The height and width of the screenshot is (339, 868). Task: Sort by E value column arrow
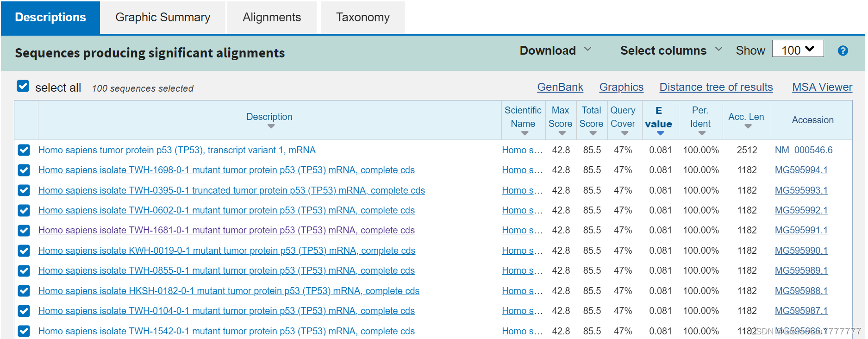point(660,133)
